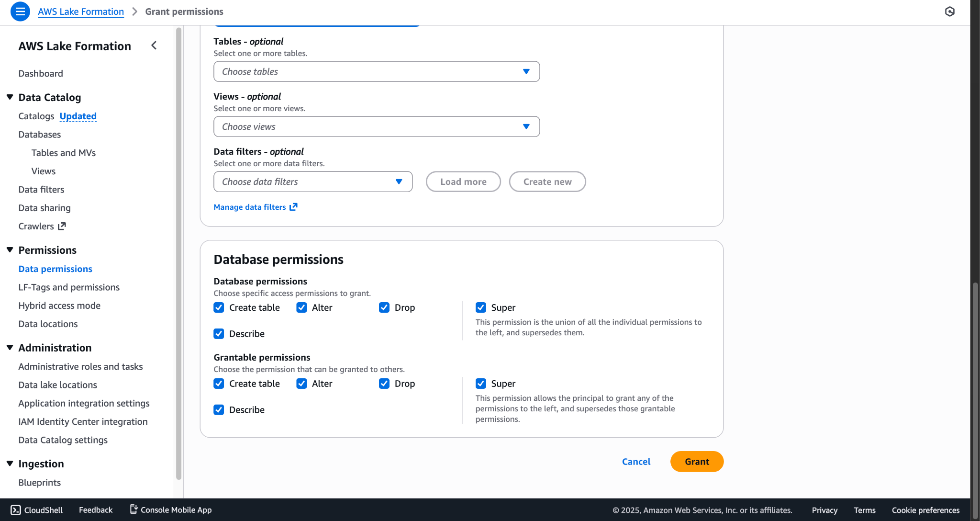
Task: Click the hexagon settings icon at top right
Action: [950, 11]
